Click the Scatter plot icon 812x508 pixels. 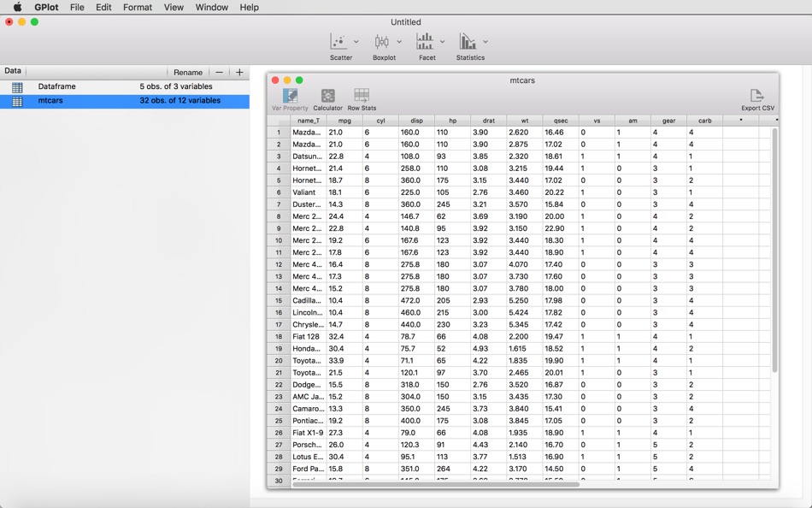pos(338,41)
